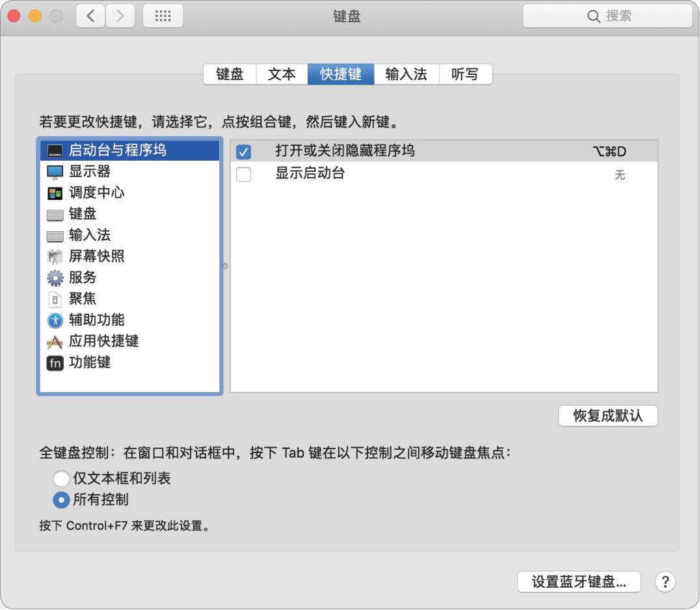Select 功能键 category label

pyautogui.click(x=90, y=363)
